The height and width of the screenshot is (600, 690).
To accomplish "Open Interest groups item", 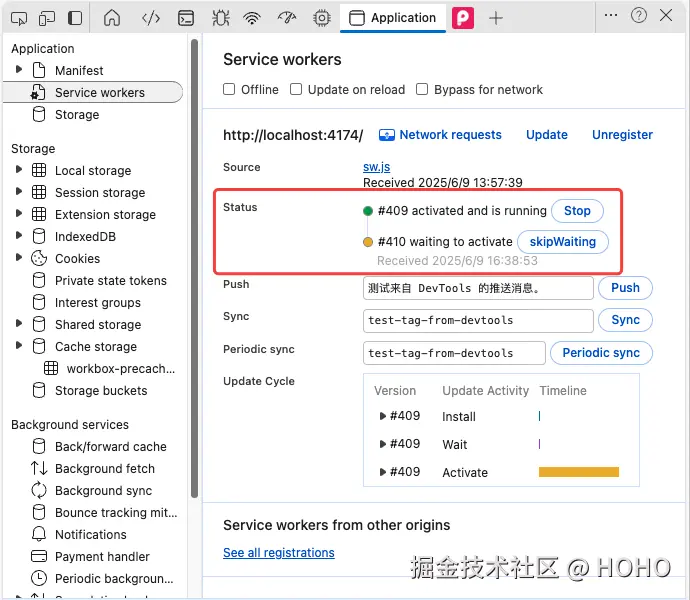I will tap(98, 302).
